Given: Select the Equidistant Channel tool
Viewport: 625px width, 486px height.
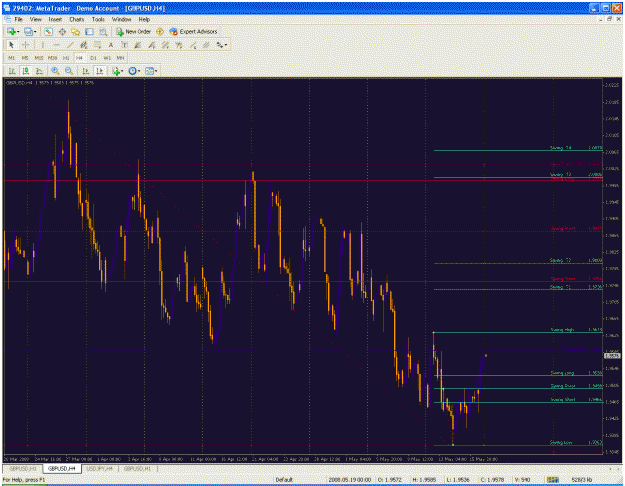Looking at the screenshot, I should tap(83, 45).
